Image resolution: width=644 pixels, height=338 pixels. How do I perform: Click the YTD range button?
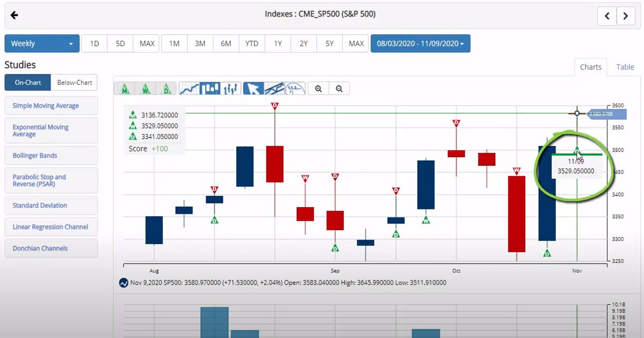click(252, 43)
